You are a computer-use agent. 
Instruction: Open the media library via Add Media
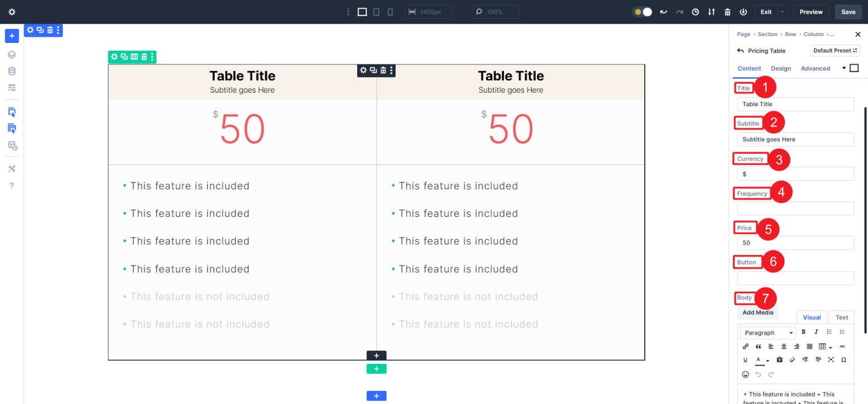click(758, 312)
